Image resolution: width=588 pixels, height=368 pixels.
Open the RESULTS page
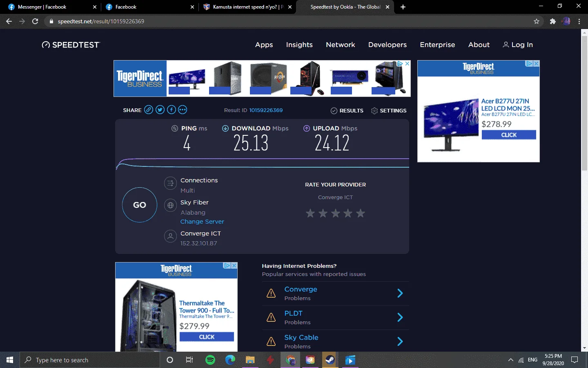[347, 110]
